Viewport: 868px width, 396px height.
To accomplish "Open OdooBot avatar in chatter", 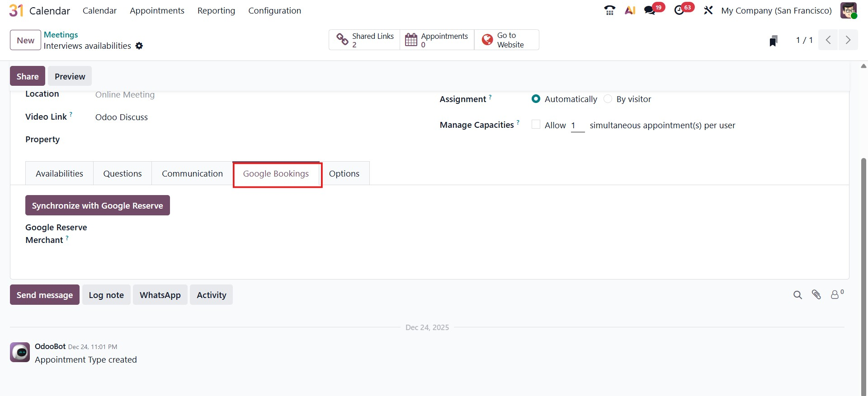I will click(x=20, y=352).
